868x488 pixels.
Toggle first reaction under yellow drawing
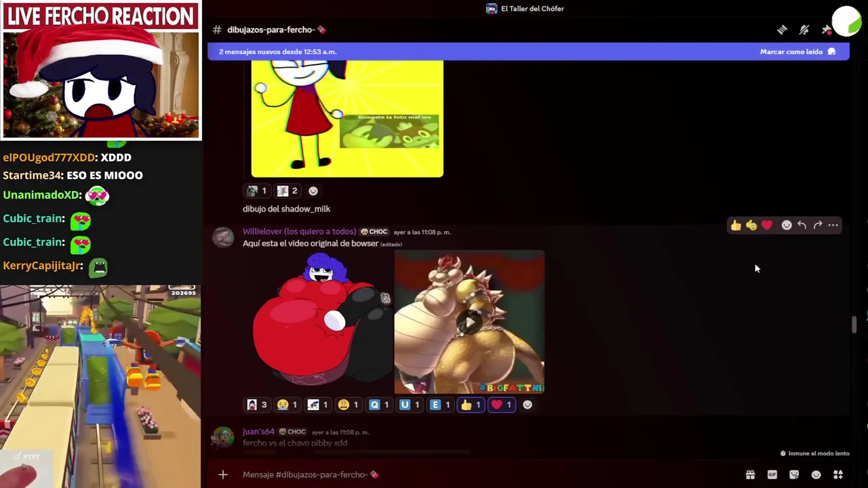pos(257,191)
